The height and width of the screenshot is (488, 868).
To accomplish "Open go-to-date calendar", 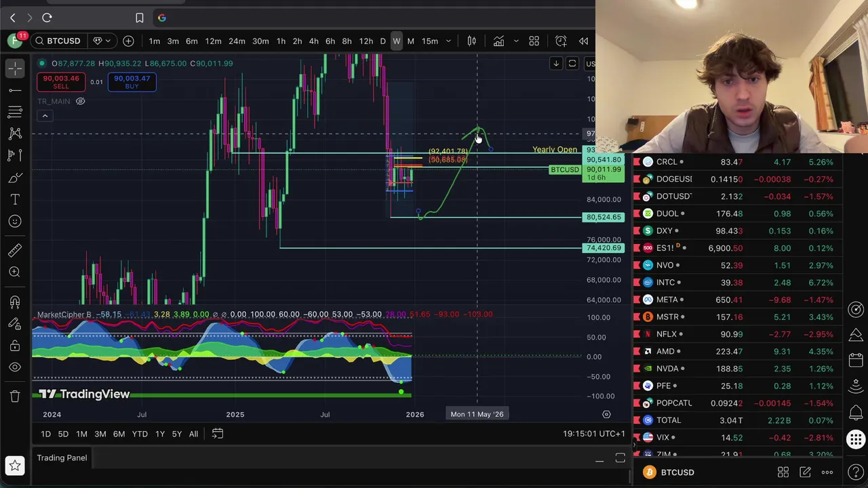I will 217,434.
